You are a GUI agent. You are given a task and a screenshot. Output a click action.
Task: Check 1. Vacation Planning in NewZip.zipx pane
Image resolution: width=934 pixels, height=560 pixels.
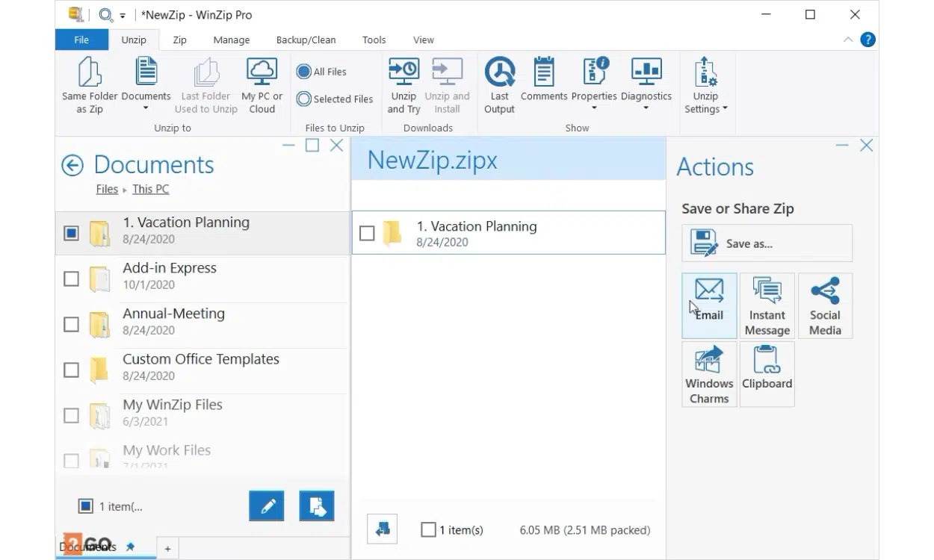click(x=367, y=233)
